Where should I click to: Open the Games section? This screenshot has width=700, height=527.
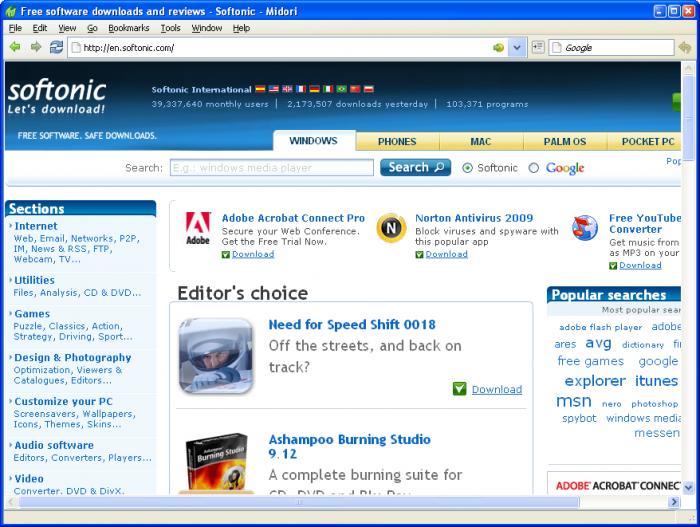32,314
